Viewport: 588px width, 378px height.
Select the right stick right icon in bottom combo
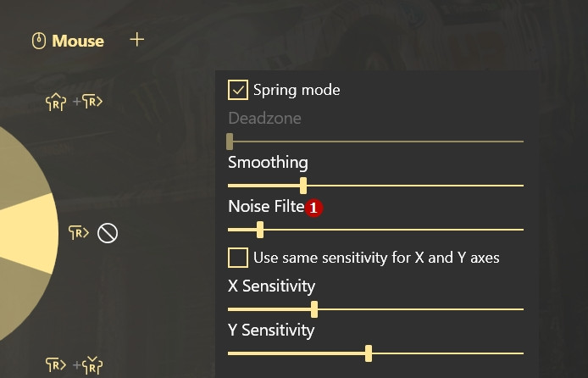pos(56,364)
